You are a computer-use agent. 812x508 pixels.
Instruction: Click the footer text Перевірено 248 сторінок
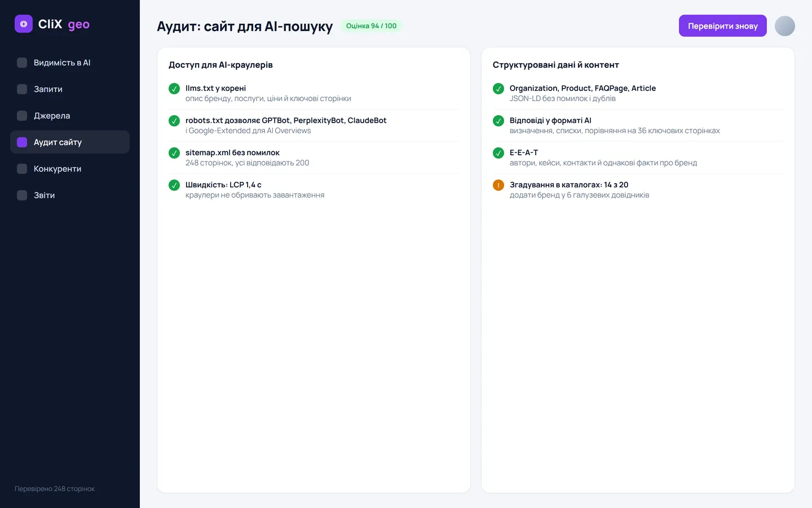55,489
